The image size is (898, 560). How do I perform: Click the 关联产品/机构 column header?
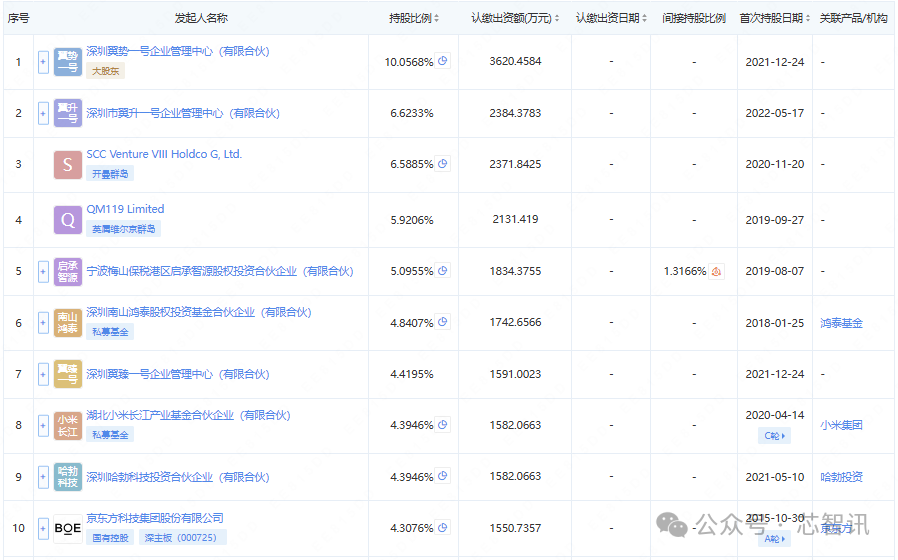point(853,18)
